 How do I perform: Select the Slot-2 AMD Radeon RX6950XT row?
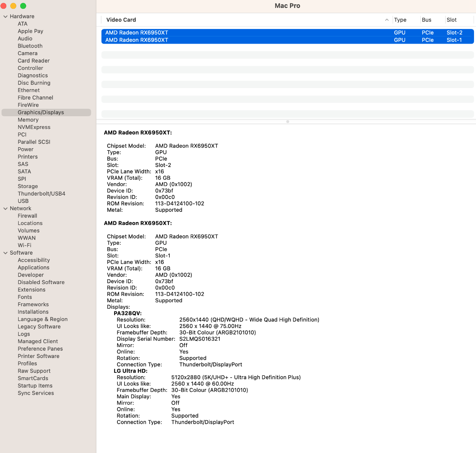point(288,33)
